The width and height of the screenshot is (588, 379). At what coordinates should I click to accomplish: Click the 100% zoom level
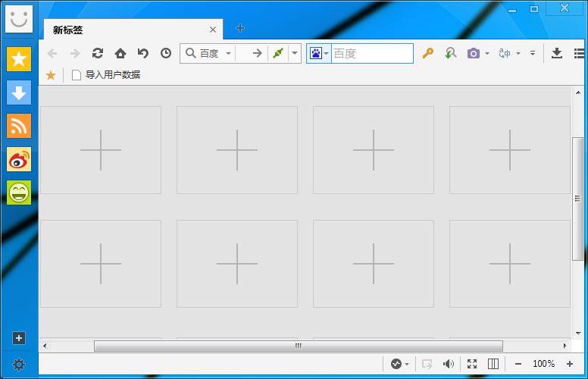(544, 364)
